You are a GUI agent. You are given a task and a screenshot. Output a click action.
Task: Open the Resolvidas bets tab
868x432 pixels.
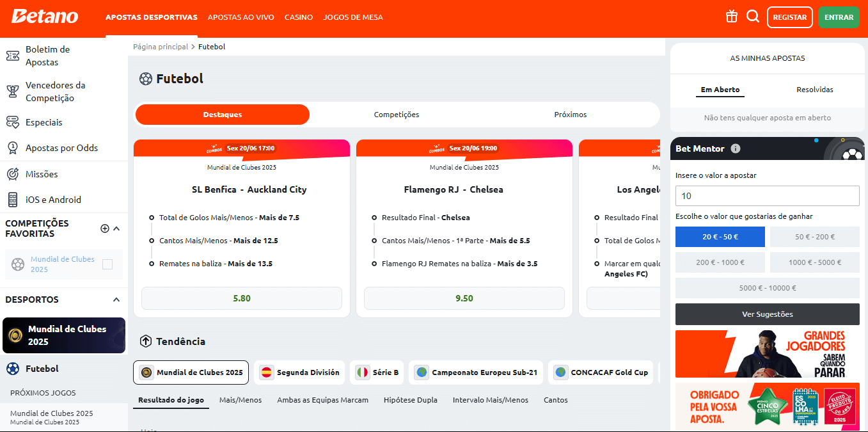click(815, 90)
